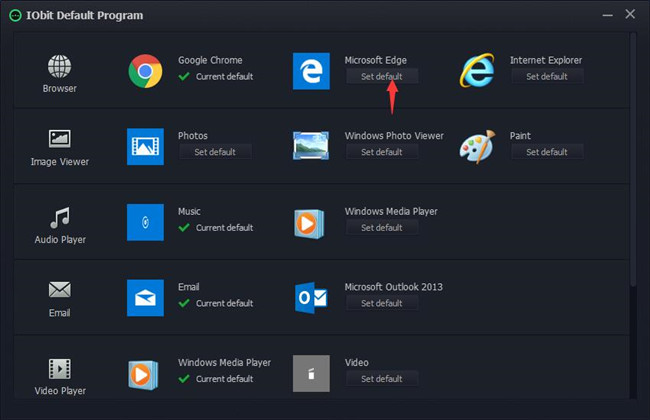Viewport: 650px width, 420px height.
Task: Select the Microsoft Outlook 2013 icon
Action: coord(311,298)
